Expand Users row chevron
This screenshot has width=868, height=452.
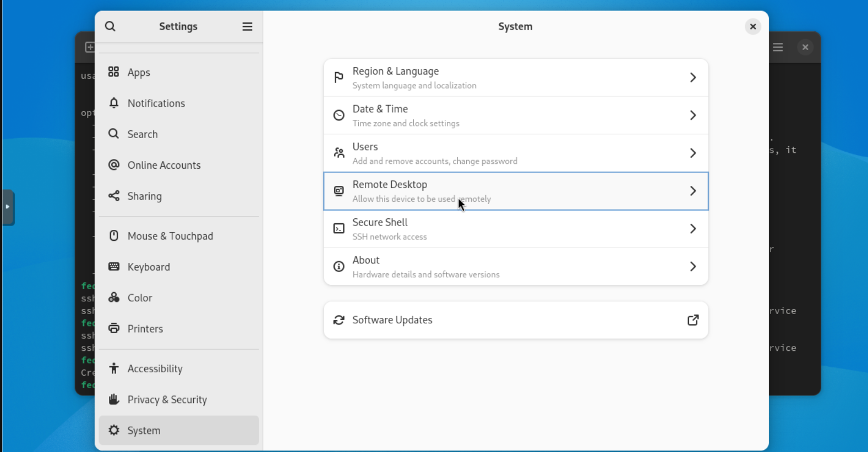click(693, 153)
